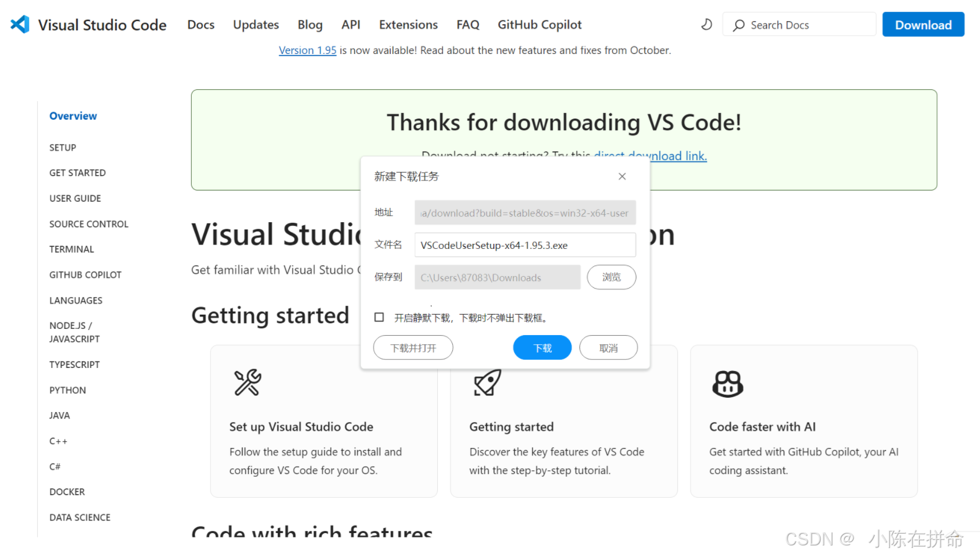Click the 下载并打开 button in dialog
Viewport: 980px width, 556px height.
pos(413,347)
